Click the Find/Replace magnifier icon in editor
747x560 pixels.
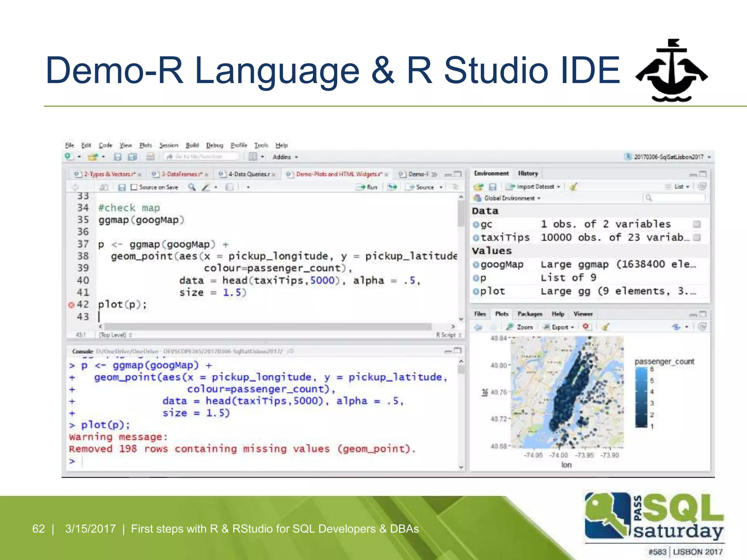coord(191,187)
